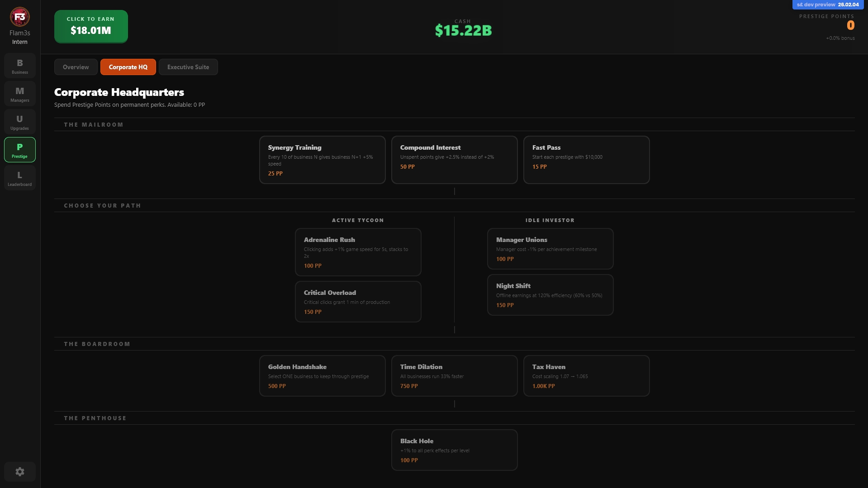868x488 pixels.
Task: Open settings via the gear icon
Action: (19, 472)
